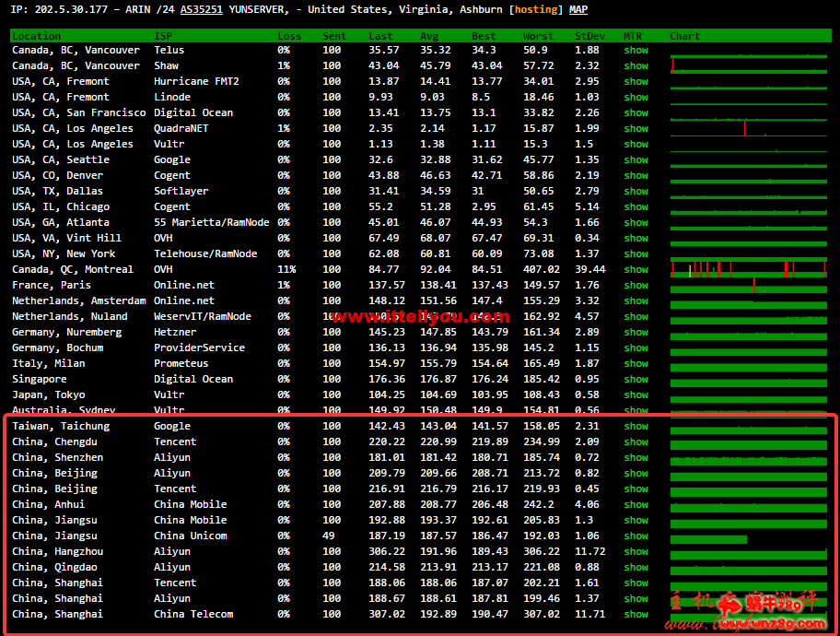Show MTR for Dallas Softlayer row
This screenshot has width=840, height=636.
click(636, 191)
